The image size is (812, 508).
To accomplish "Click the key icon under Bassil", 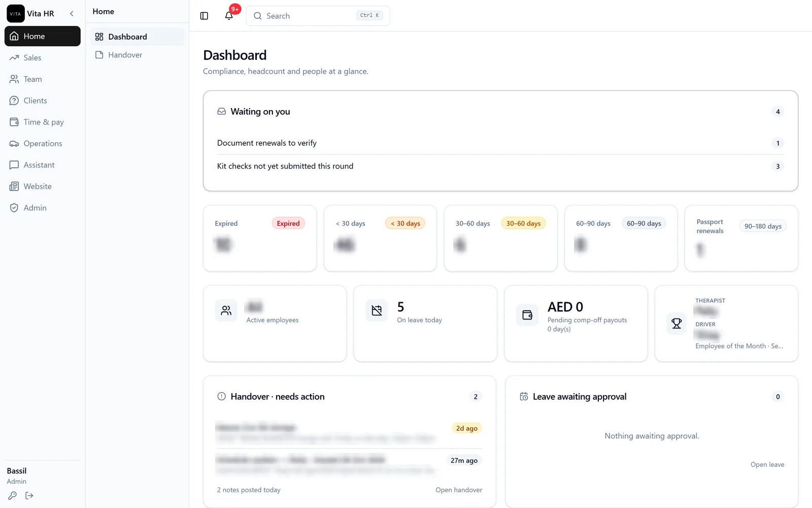I will (x=13, y=495).
